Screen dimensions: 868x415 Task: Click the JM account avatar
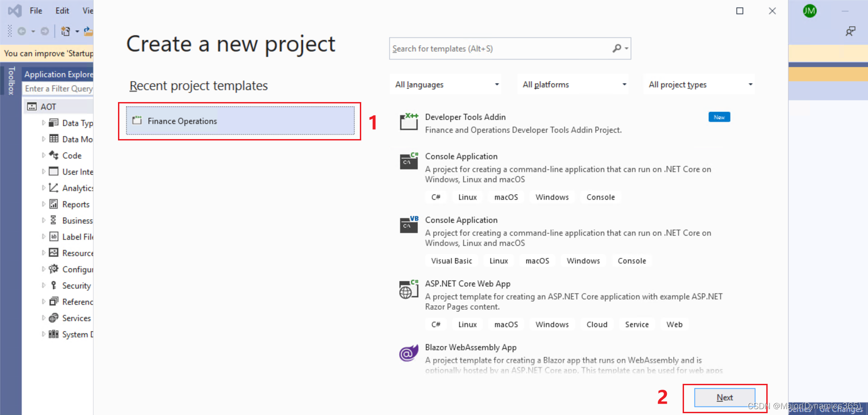point(810,11)
